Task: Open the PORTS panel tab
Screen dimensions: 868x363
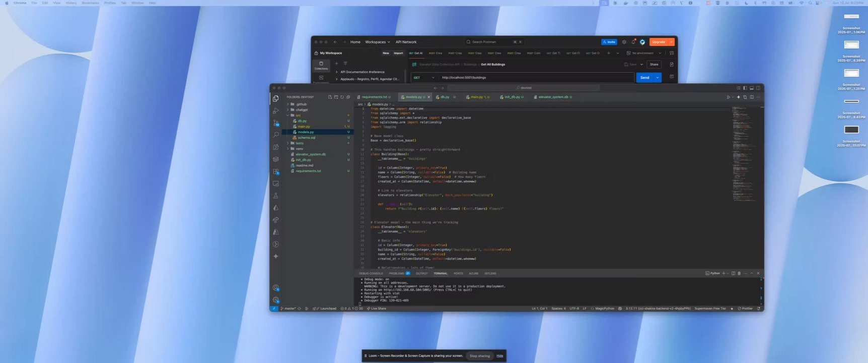Action: (458, 273)
